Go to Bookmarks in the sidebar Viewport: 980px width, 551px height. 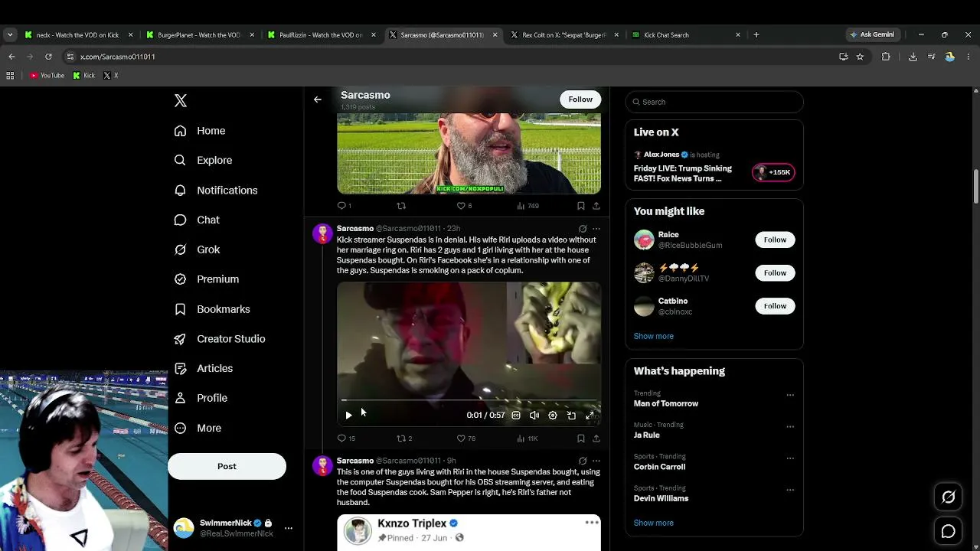[x=212, y=309]
